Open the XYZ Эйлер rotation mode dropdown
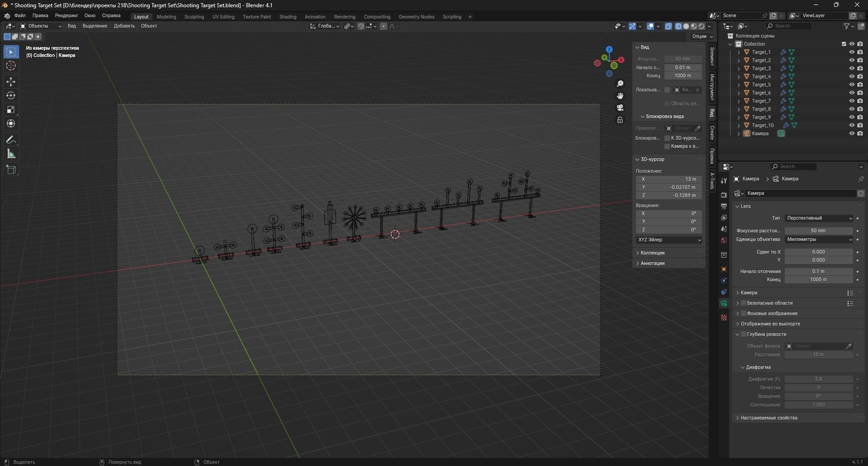868x466 pixels. [669, 240]
